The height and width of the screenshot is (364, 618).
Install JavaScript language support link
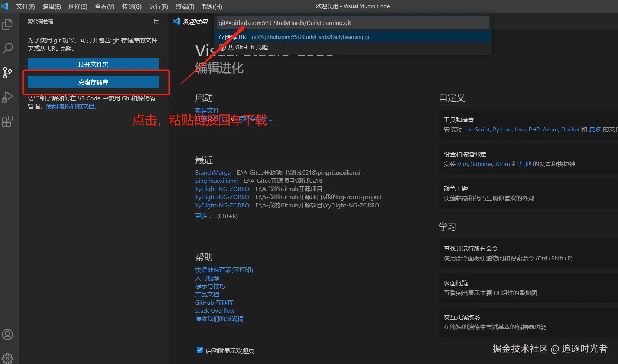(x=476, y=129)
